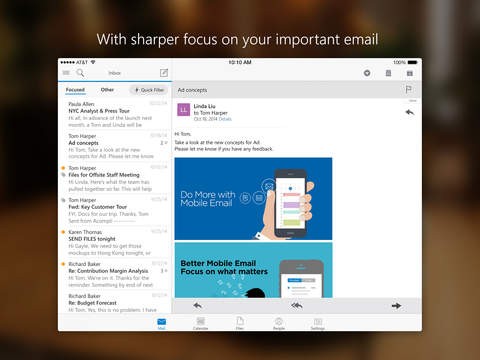Image resolution: width=480 pixels, height=360 pixels.
Task: Expand thread count on Contribution Margin Analysis email
Action: (x=164, y=271)
